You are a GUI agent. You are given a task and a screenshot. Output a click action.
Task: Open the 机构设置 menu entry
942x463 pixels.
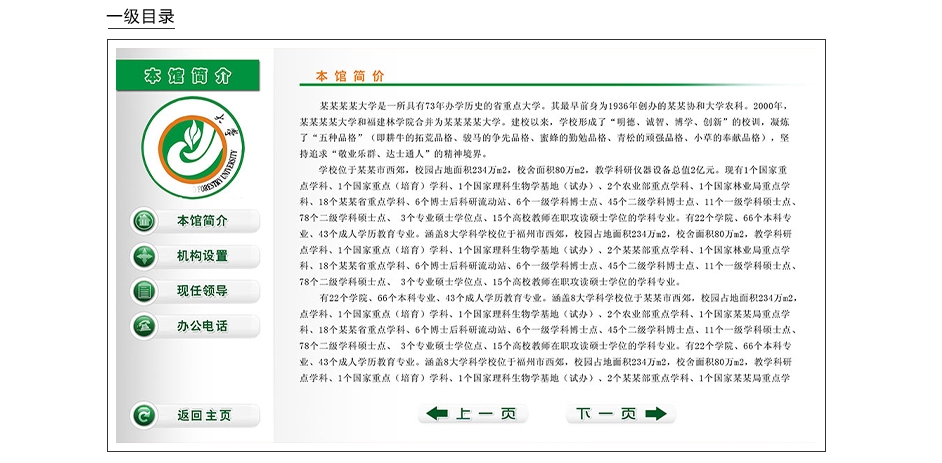[202, 256]
